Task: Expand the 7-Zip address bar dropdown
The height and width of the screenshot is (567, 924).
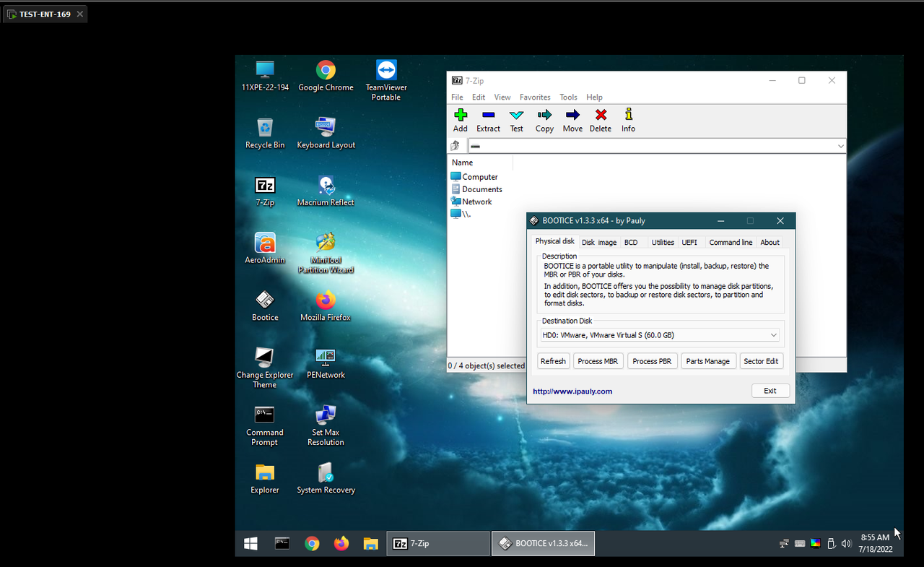Action: point(840,146)
